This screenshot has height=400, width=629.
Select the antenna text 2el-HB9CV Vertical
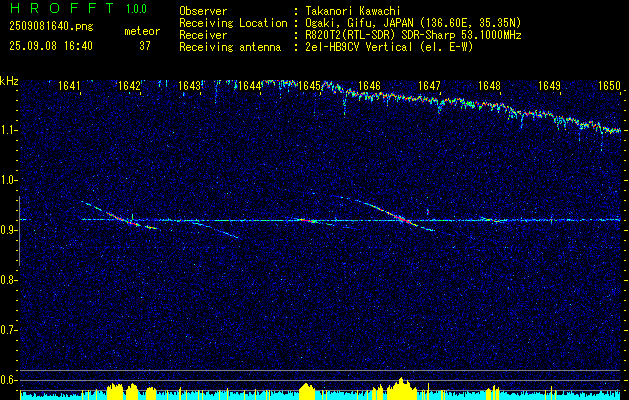pyautogui.click(x=359, y=47)
